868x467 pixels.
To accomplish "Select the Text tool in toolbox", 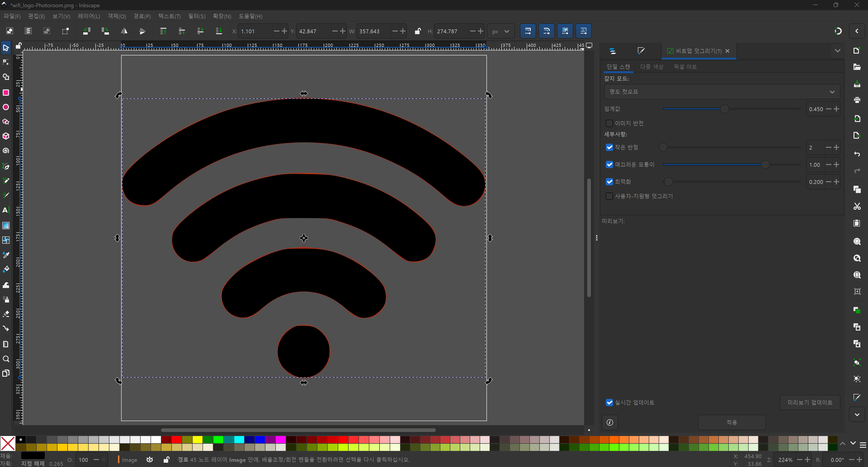I will 6,210.
